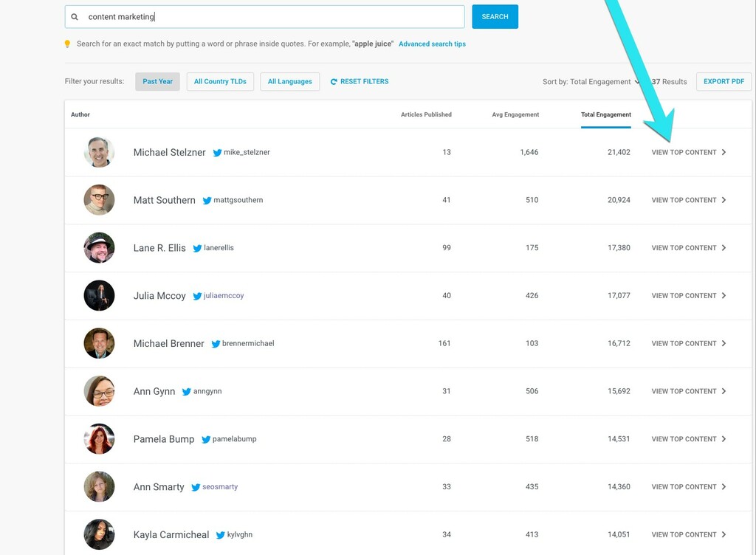This screenshot has height=555, width=756.
Task: Click into the content marketing search field
Action: pos(273,17)
